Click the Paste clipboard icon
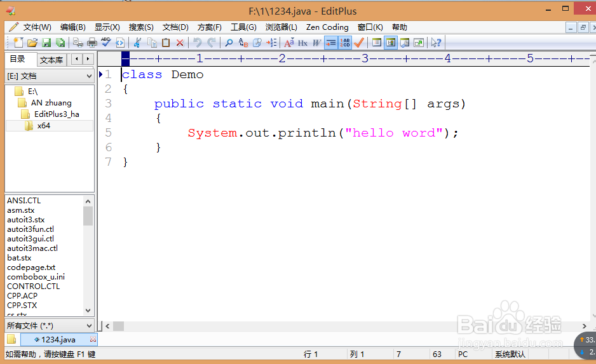Screen dimensions: 596x364 (166, 43)
